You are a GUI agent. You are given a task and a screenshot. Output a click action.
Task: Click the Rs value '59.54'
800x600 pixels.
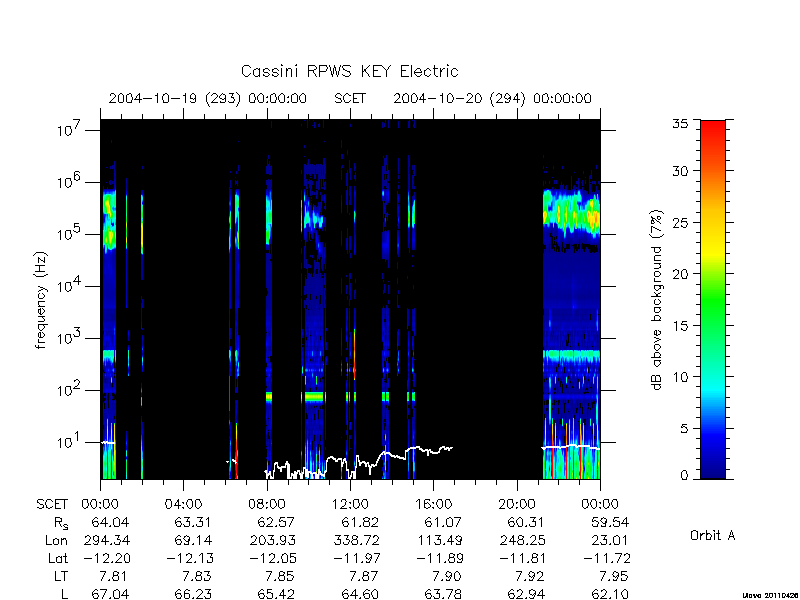click(610, 522)
